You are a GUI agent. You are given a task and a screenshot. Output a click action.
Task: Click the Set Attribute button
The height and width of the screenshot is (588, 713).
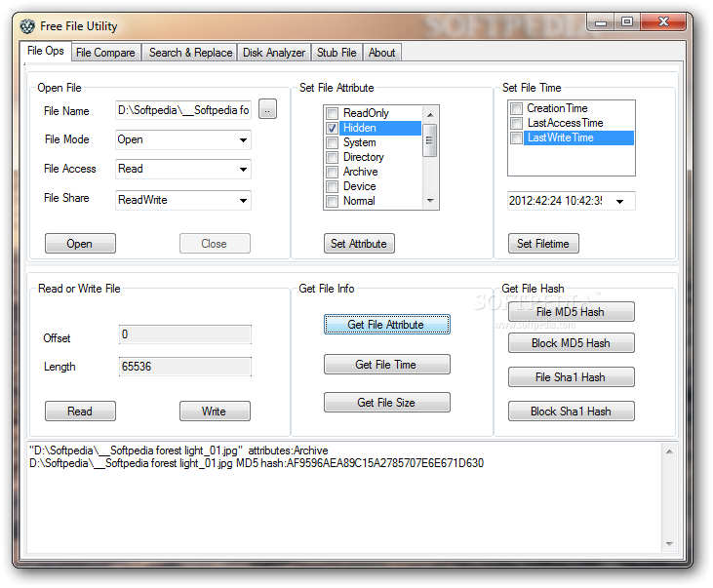click(359, 244)
